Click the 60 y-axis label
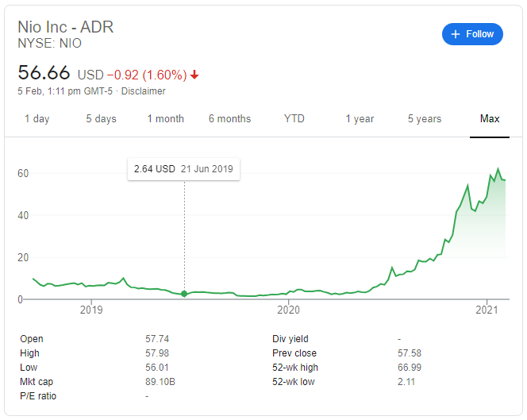Viewport: 527px width, 420px height. (x=23, y=174)
